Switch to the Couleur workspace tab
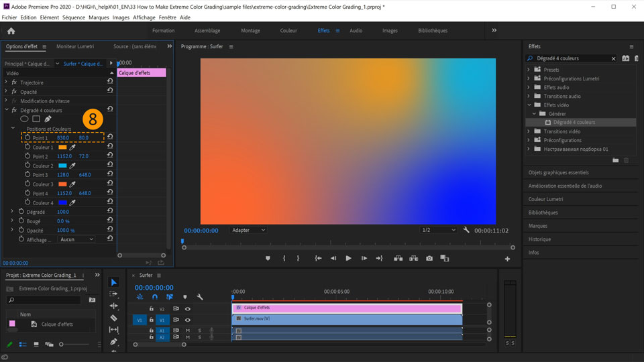 coord(288,31)
